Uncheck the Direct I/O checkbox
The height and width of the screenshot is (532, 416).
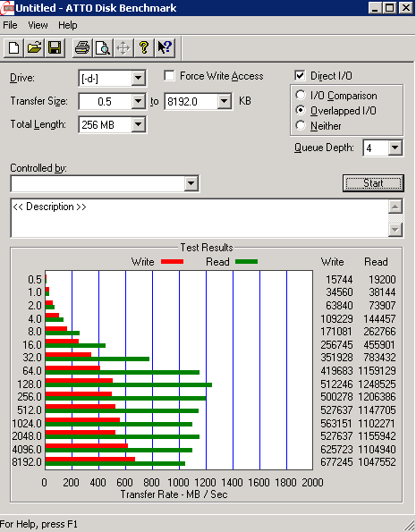300,76
